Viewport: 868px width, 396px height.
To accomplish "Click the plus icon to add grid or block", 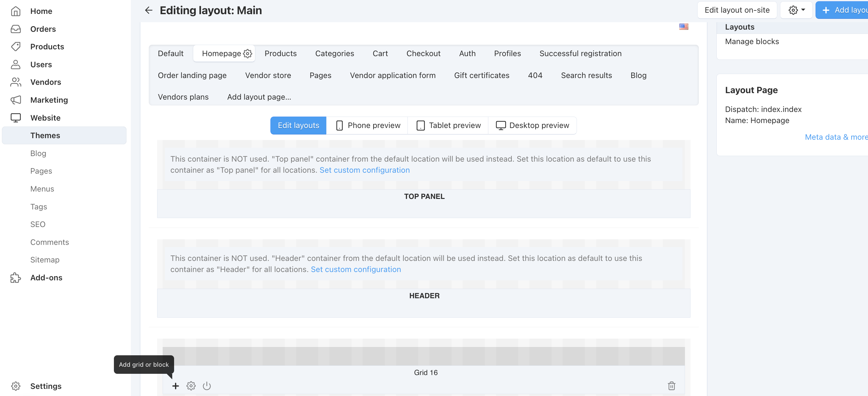I will point(176,386).
